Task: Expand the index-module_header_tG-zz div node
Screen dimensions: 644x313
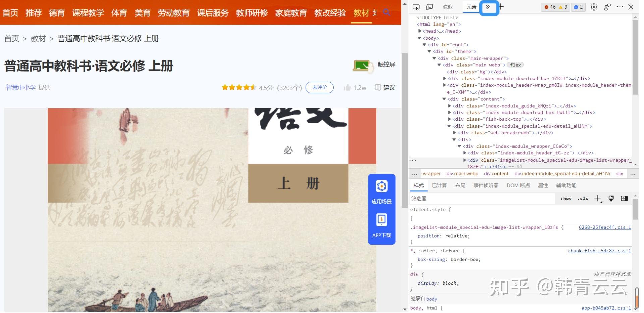Action: (x=465, y=153)
